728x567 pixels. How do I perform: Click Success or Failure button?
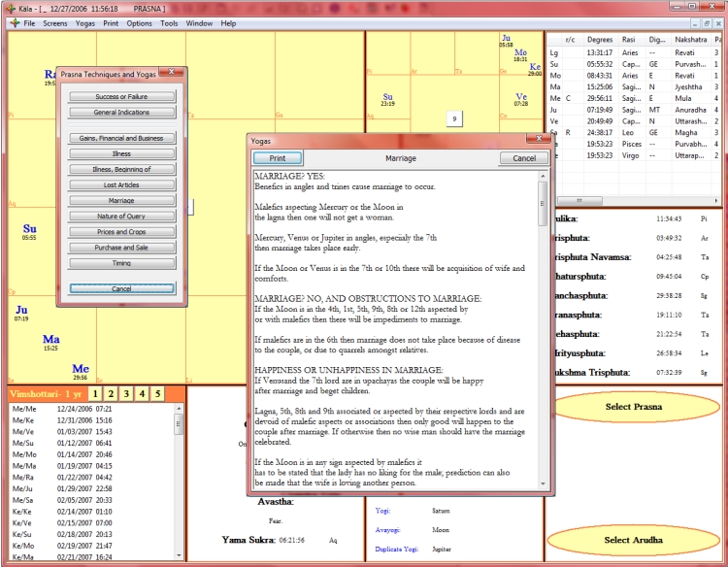point(121,96)
